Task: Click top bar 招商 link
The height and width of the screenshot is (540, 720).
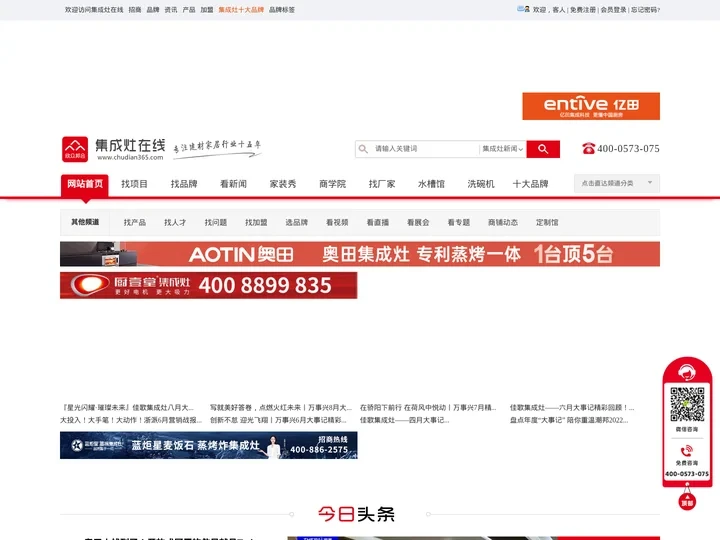Action: 135,10
